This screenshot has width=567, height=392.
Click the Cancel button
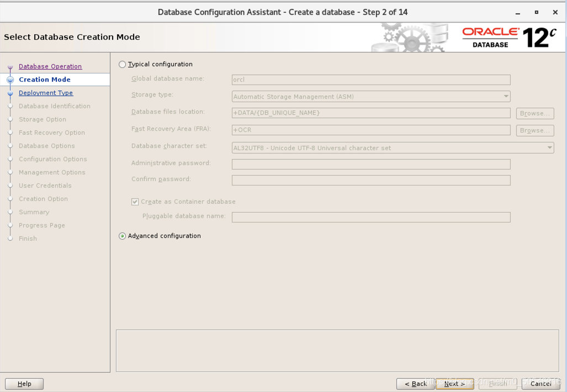pyautogui.click(x=540, y=384)
